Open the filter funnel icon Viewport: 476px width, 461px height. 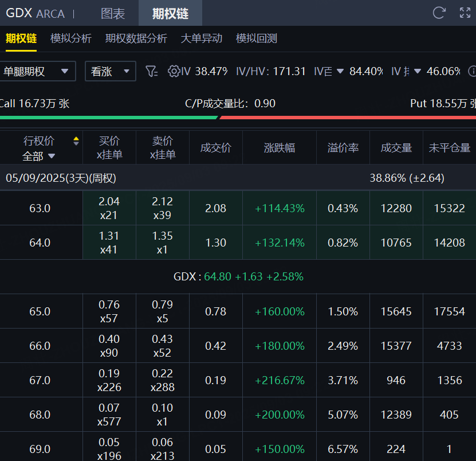151,71
